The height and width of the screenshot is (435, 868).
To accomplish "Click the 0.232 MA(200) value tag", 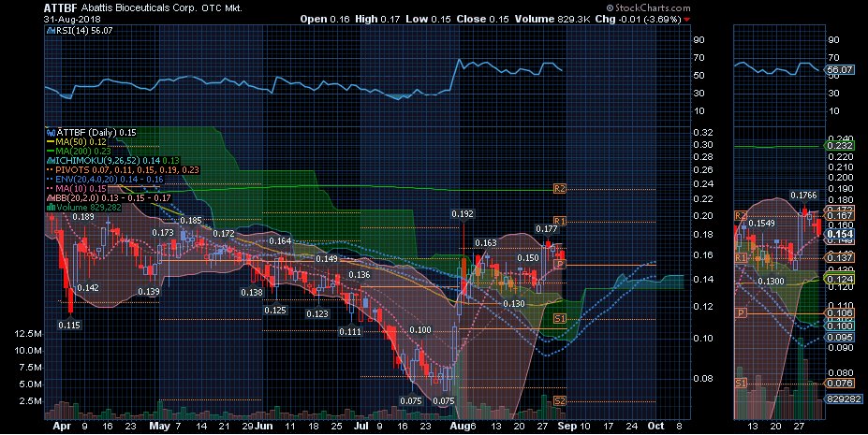I will click(x=839, y=145).
